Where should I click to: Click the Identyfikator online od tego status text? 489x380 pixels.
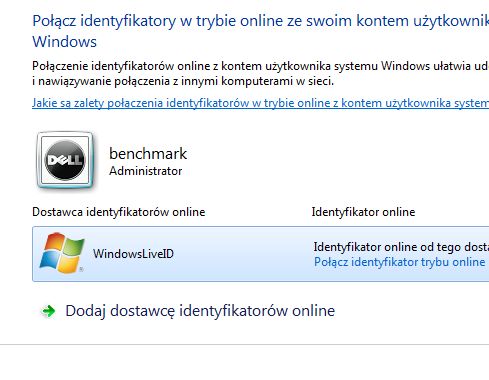[x=401, y=247]
